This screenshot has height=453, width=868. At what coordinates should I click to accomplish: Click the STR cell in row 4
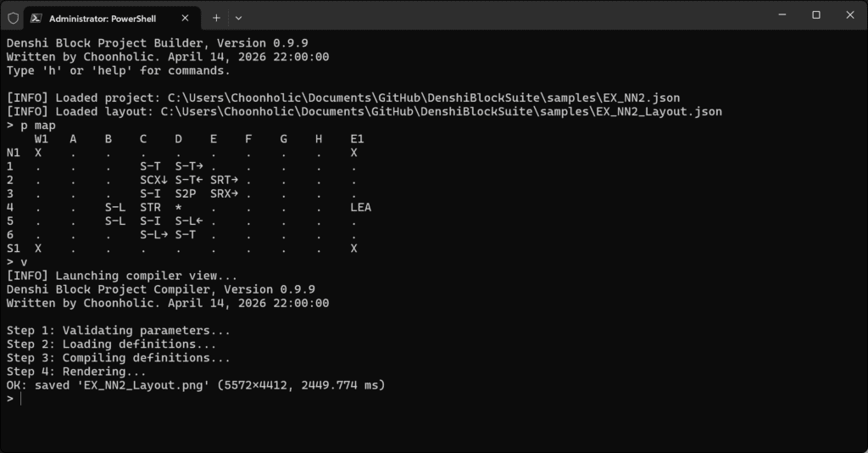tap(150, 207)
